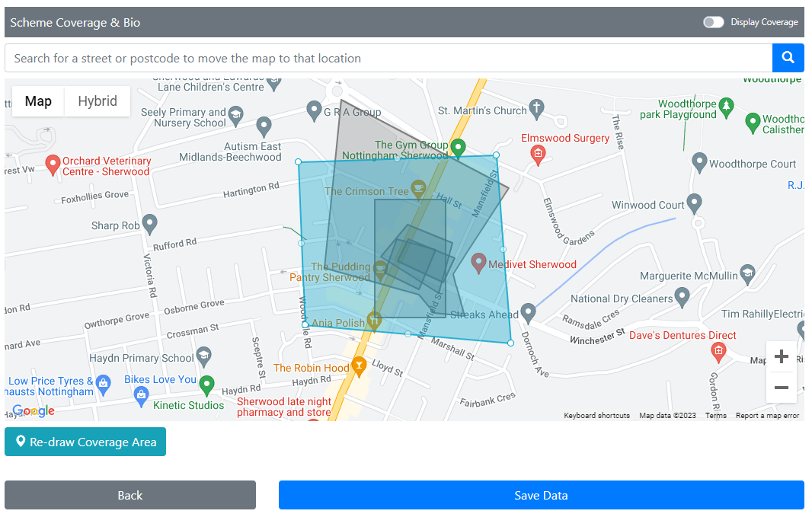The width and height of the screenshot is (812, 514).
Task: Focus the street or postcode search field
Action: (388, 58)
